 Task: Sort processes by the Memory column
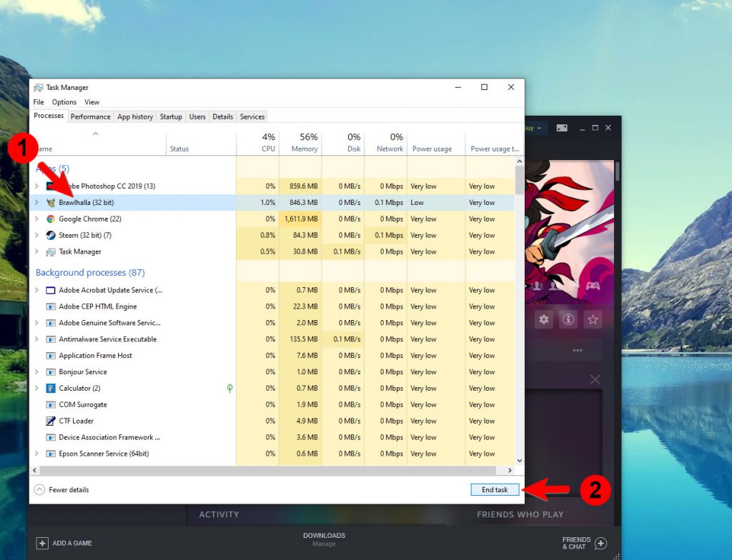[300, 143]
